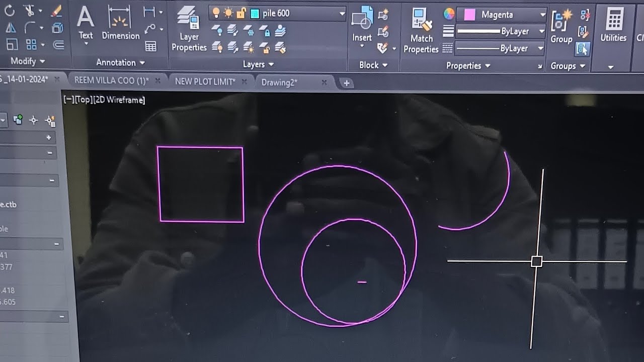
Task: Activate the Scale tool
Action: tap(12, 45)
